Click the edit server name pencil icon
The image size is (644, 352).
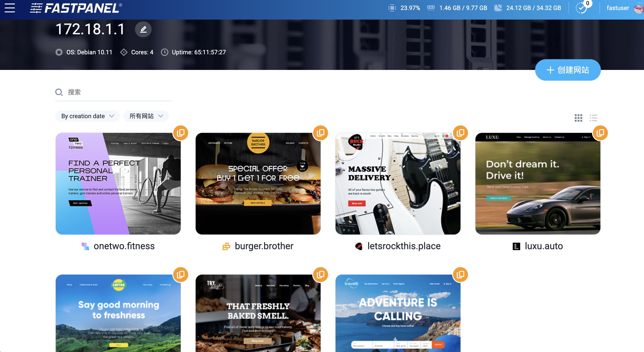pos(143,30)
